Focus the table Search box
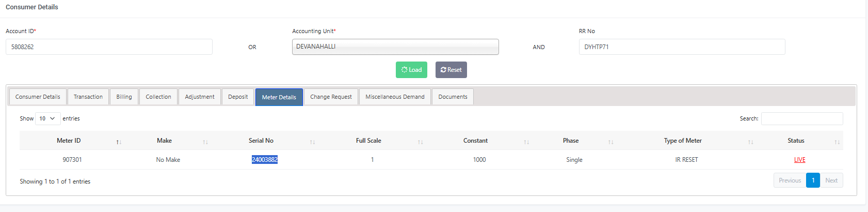868x212 pixels. [x=802, y=118]
